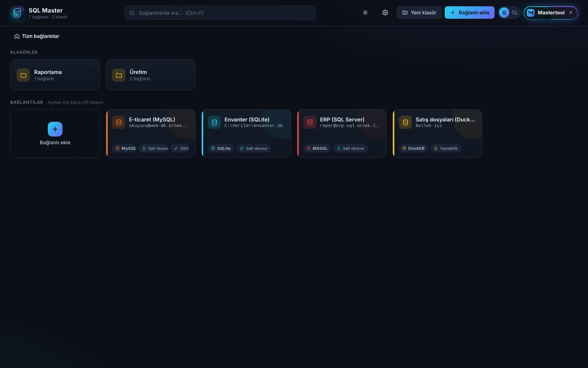This screenshot has width=588, height=368.
Task: Open the Raporlama folder
Action: (55, 75)
